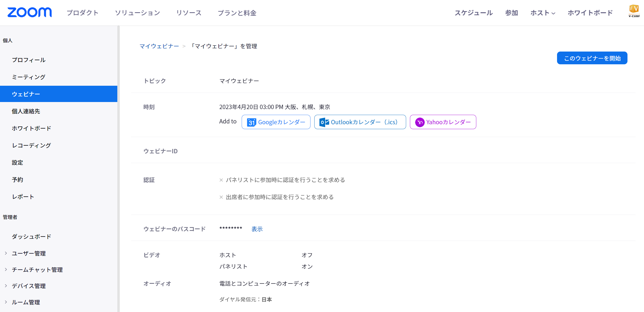Click the X mark beside パネリスト authentication
Image resolution: width=644 pixels, height=312 pixels.
click(x=221, y=180)
